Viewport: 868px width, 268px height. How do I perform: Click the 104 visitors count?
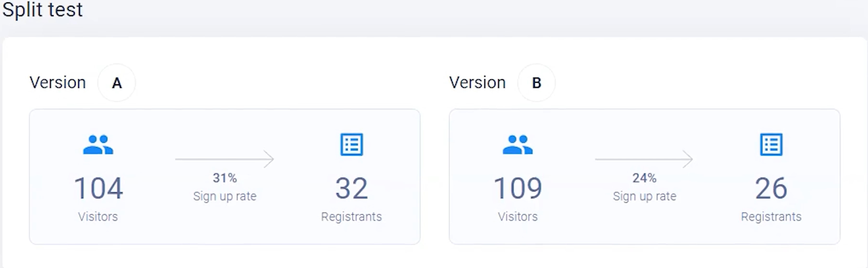pos(98,188)
